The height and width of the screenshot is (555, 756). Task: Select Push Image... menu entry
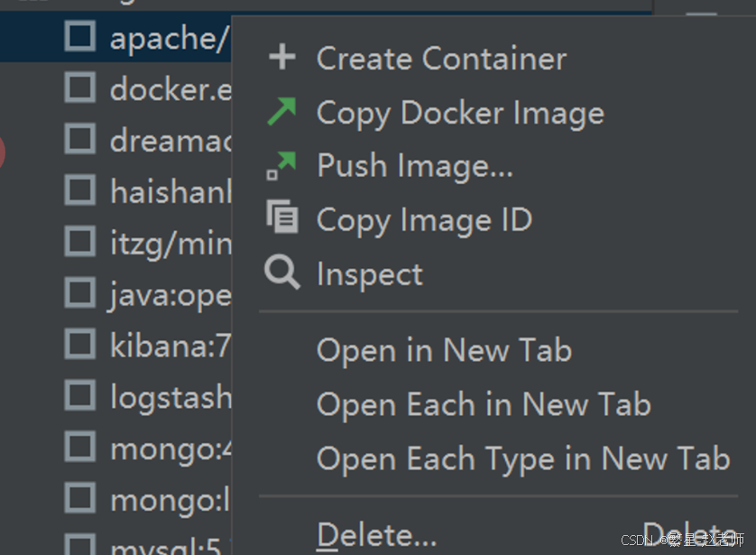click(415, 166)
